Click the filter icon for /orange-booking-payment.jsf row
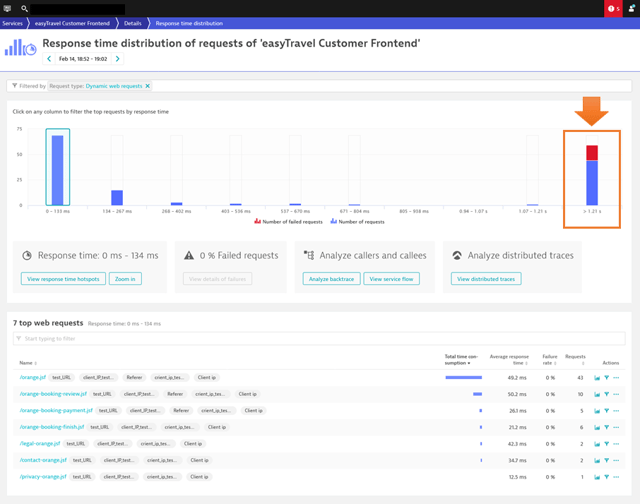Viewport: 640px width, 504px height. tap(607, 411)
